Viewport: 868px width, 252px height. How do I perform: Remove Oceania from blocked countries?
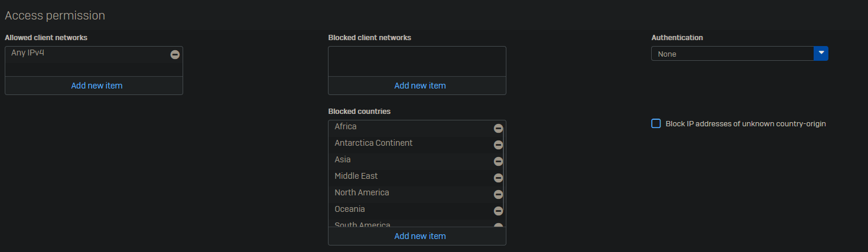coord(498,211)
